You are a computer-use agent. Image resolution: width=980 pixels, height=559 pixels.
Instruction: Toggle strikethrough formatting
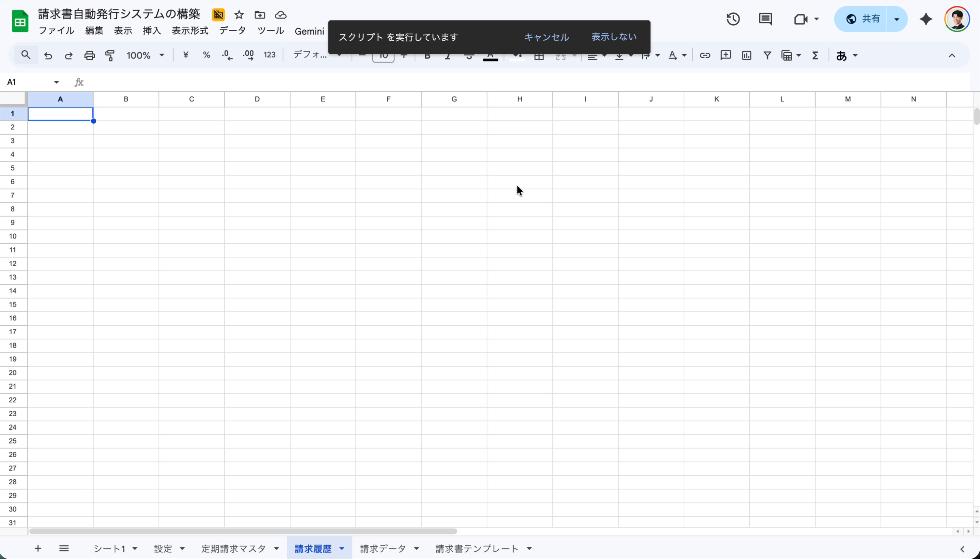469,55
